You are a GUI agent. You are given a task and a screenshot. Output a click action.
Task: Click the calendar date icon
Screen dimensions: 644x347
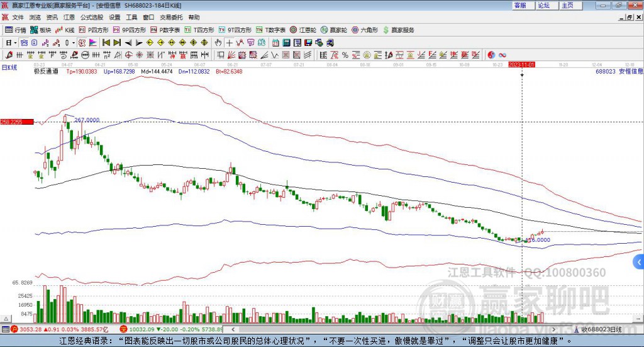point(275,43)
